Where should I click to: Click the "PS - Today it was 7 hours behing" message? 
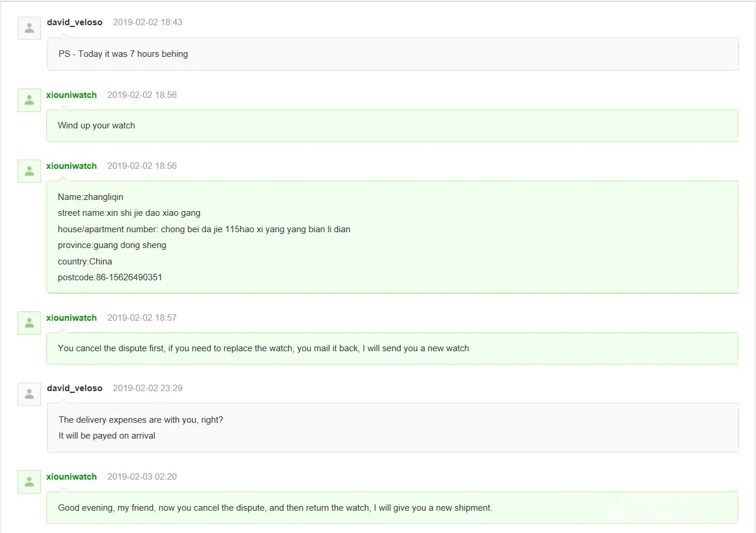pyautogui.click(x=123, y=54)
